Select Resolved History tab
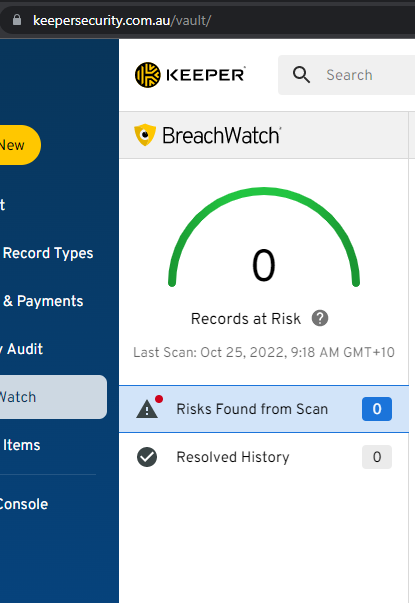415x603 pixels. point(264,457)
